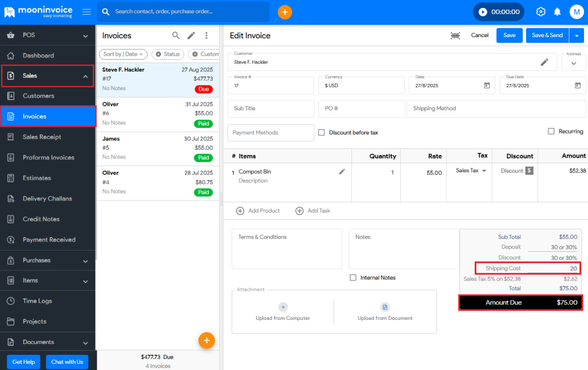Enable Discount before tax checkbox
This screenshot has height=370, width=588.
tap(322, 132)
